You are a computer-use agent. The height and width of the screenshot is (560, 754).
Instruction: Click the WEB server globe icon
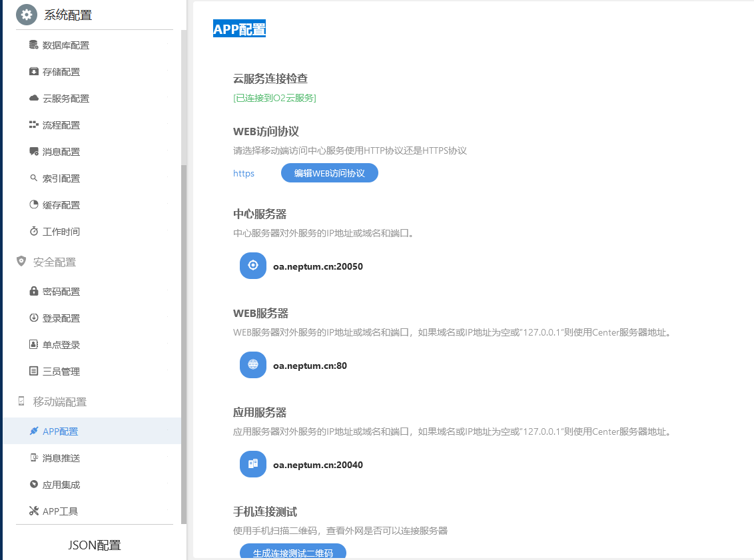click(x=253, y=365)
